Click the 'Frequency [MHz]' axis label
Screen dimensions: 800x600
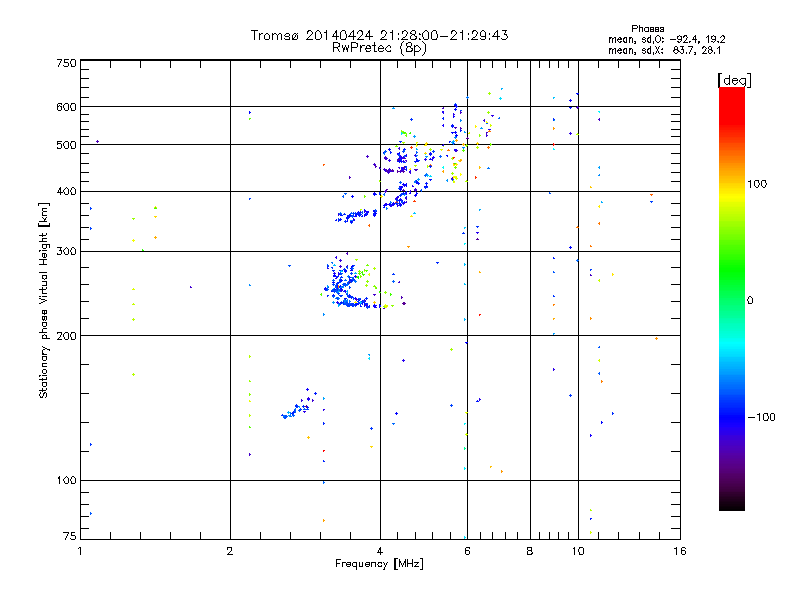(379, 564)
